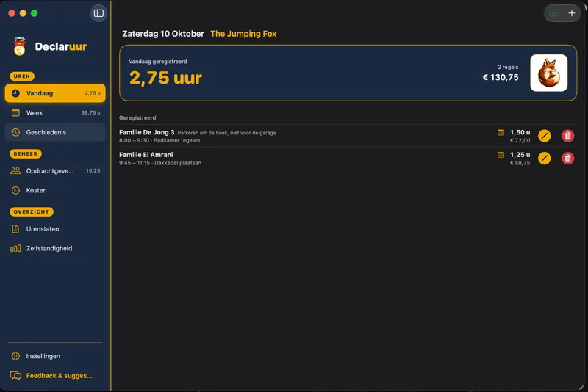Click the 39,75 u week total
The height and width of the screenshot is (392, 588).
90,113
